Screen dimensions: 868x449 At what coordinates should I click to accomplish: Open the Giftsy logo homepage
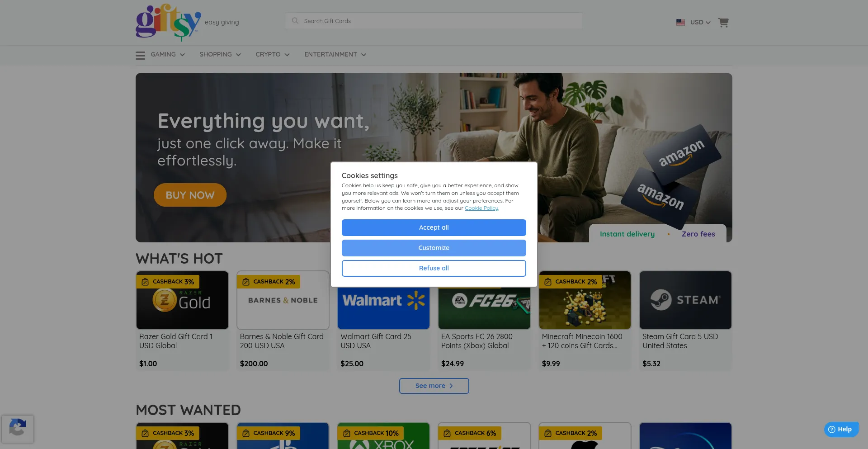click(168, 22)
